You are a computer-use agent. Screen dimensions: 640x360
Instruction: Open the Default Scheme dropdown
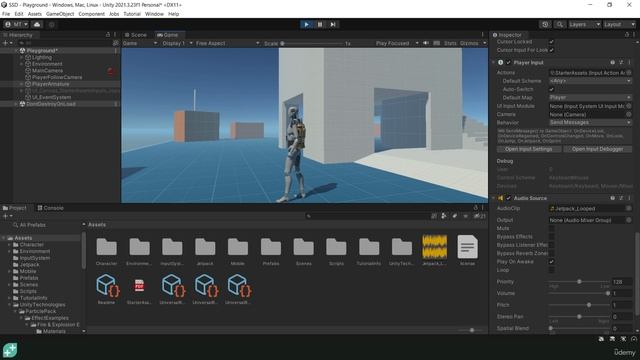click(x=590, y=81)
